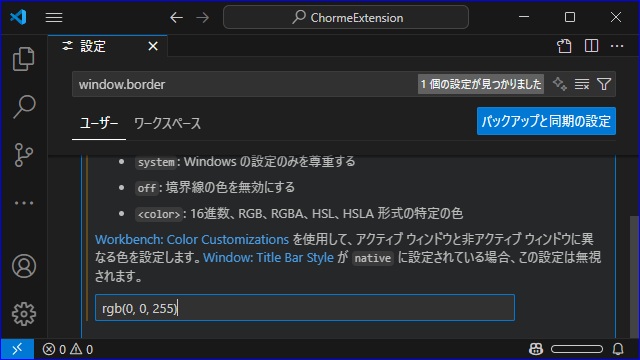Click the status bar progress indicator
640x360 pixels.
577,349
